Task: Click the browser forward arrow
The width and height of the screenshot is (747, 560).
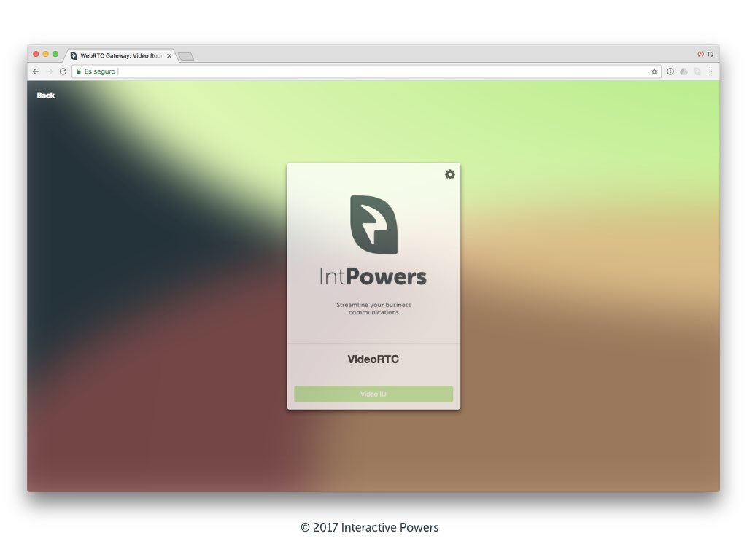Action: (50, 71)
